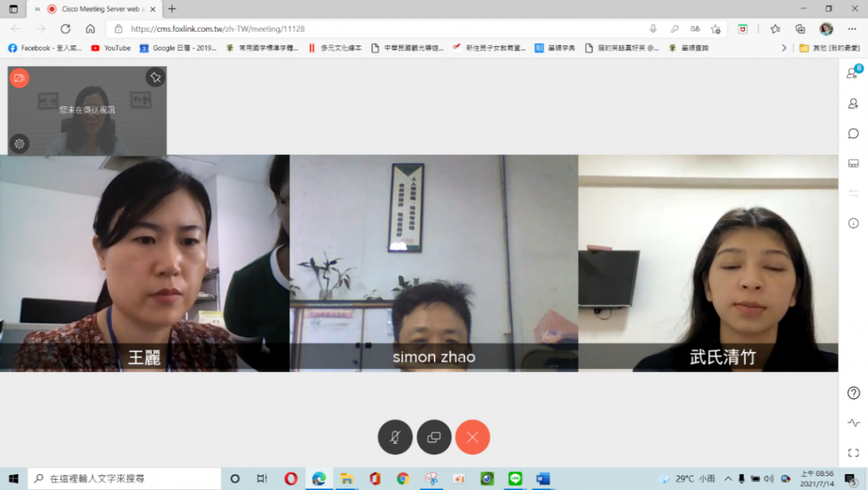Viewport: 868px width, 490px height.
Task: Open the participants list in the sidebar
Action: tap(854, 73)
